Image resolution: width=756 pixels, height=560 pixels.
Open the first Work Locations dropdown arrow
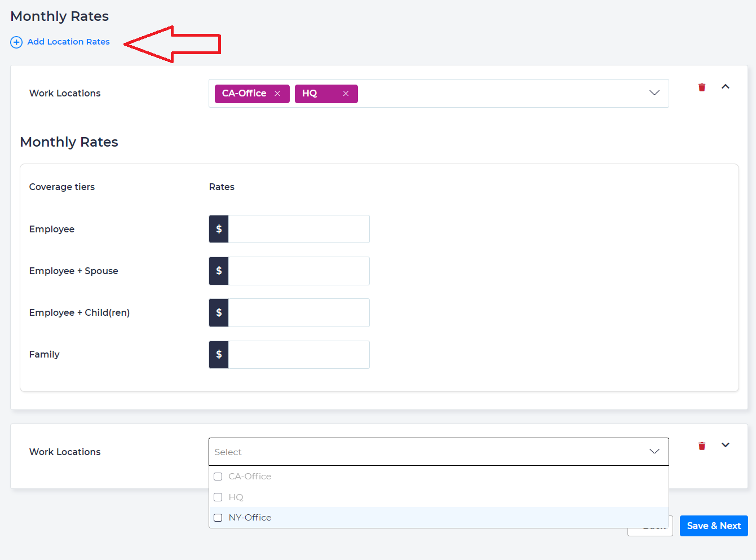[654, 93]
